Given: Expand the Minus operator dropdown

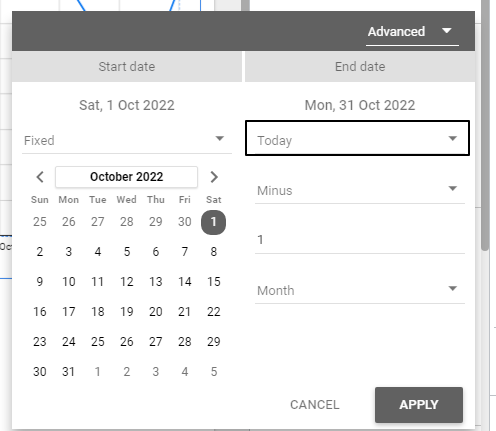Looking at the screenshot, I should click(360, 190).
